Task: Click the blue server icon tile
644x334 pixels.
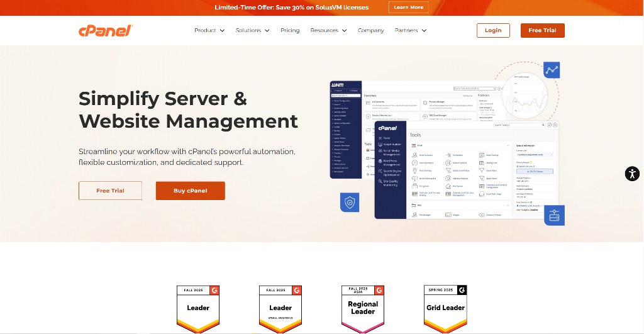Action: [555, 215]
